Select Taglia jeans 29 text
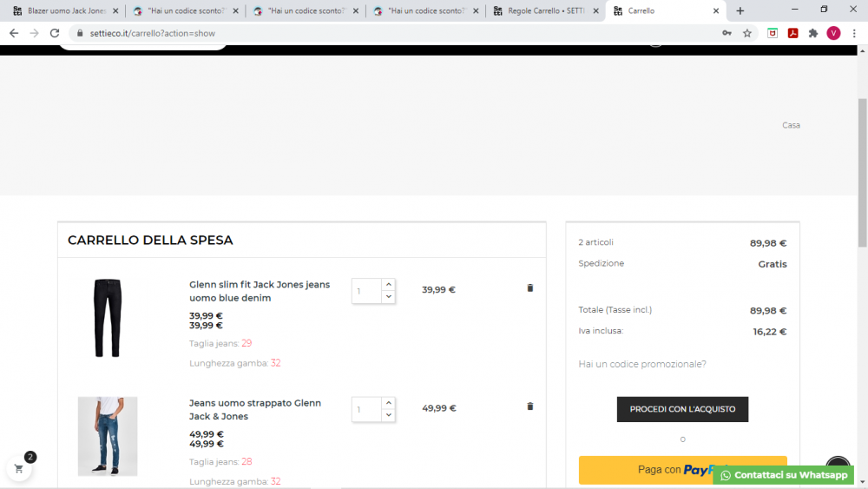Image resolution: width=868 pixels, height=489 pixels. point(220,343)
